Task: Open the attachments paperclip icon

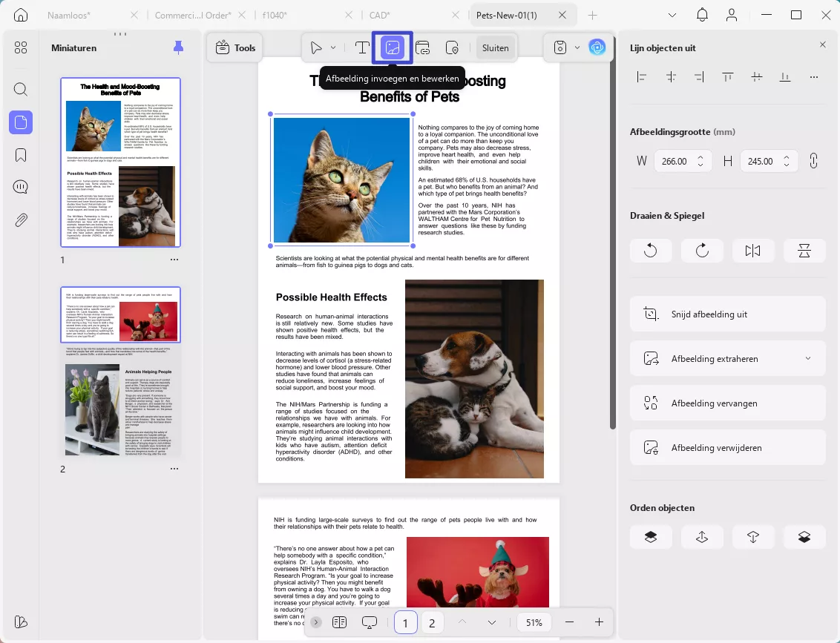Action: click(20, 220)
